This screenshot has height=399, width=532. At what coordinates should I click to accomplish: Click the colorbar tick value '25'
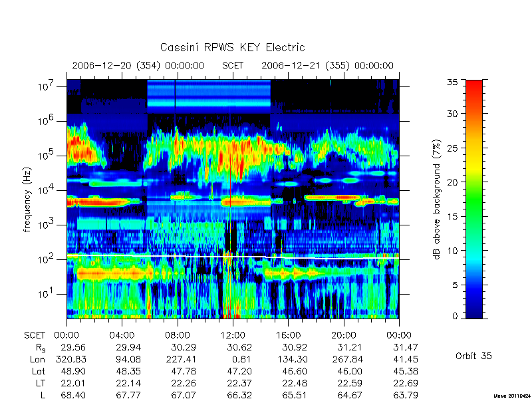tap(452, 148)
